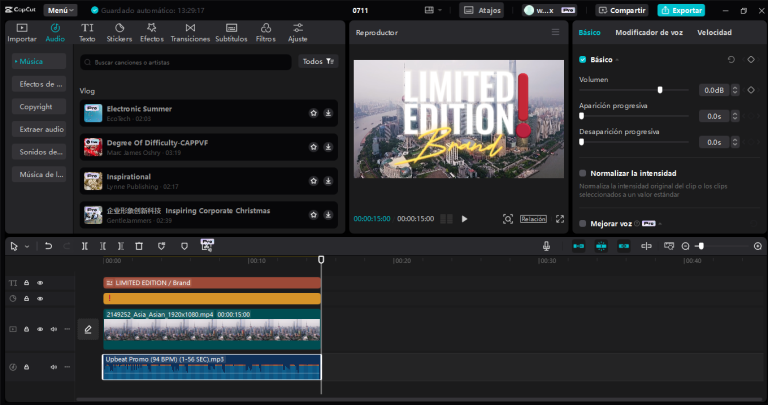This screenshot has width=768, height=405.
Task: Uncheck the Básico checkbox
Action: point(583,60)
